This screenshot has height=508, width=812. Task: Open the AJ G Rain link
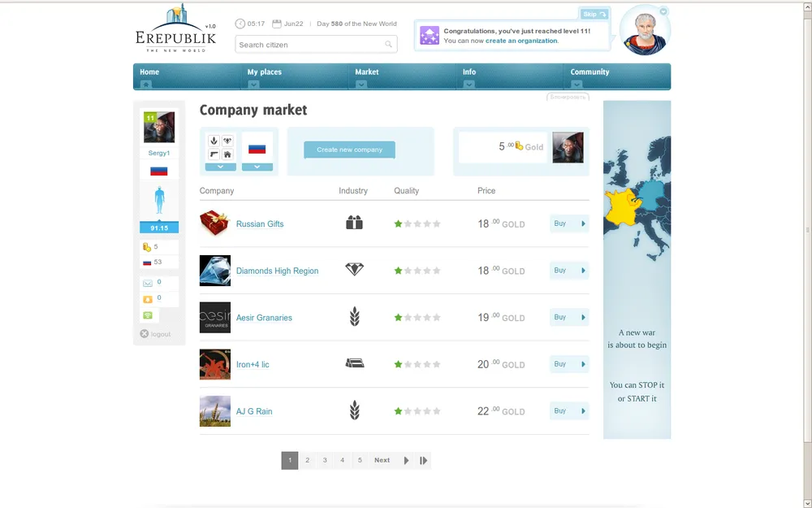pos(254,411)
